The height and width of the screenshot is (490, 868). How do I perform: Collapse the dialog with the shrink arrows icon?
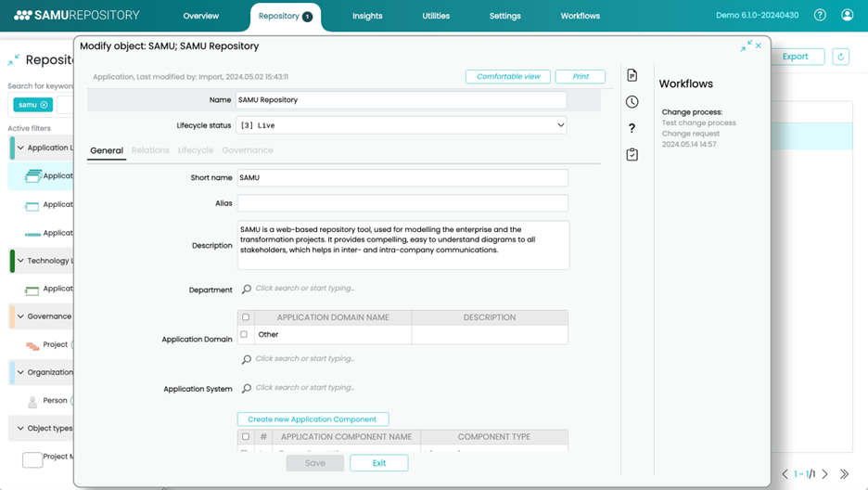[x=747, y=46]
